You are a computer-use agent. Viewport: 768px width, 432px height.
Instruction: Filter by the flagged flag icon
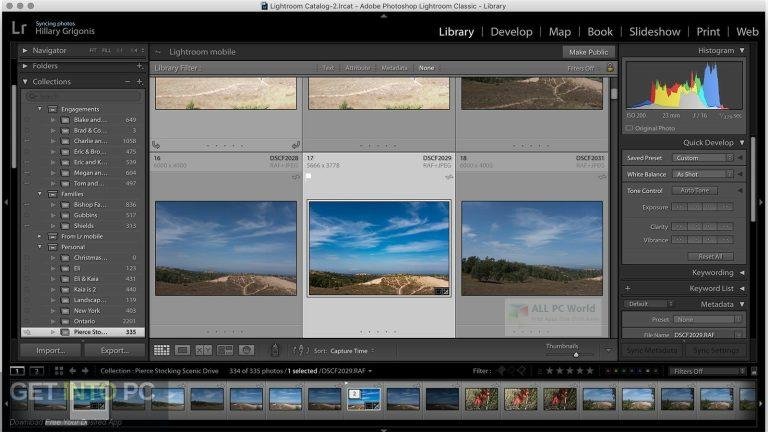[501, 371]
